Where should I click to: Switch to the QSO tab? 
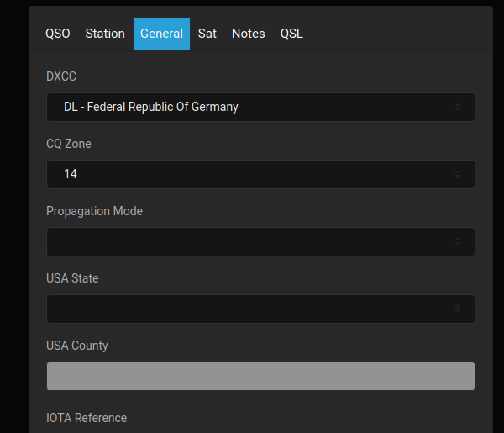57,34
